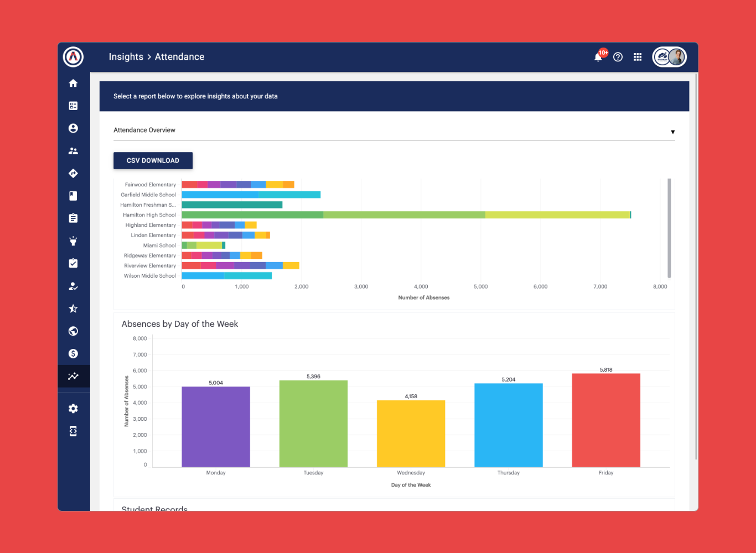This screenshot has height=553, width=756.
Task: Open the Home icon in sidebar
Action: (73, 83)
